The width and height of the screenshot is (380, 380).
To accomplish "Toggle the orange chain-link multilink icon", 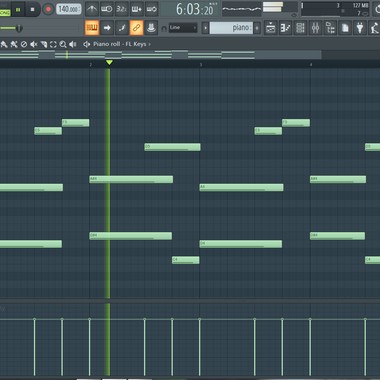I will [x=137, y=28].
